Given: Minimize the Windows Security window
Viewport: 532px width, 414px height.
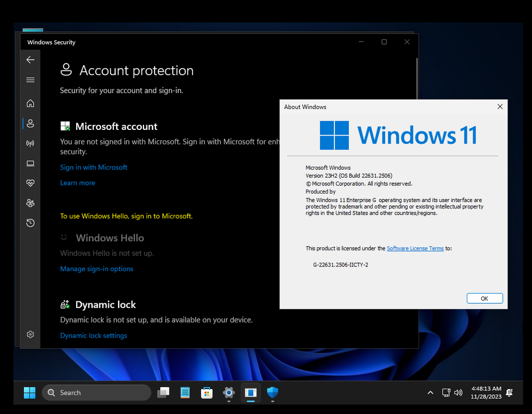Looking at the screenshot, I should point(361,42).
